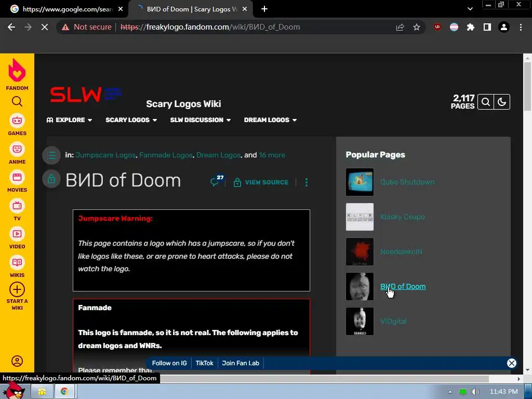Click View Source button
Image resolution: width=532 pixels, height=399 pixels.
coord(261,182)
